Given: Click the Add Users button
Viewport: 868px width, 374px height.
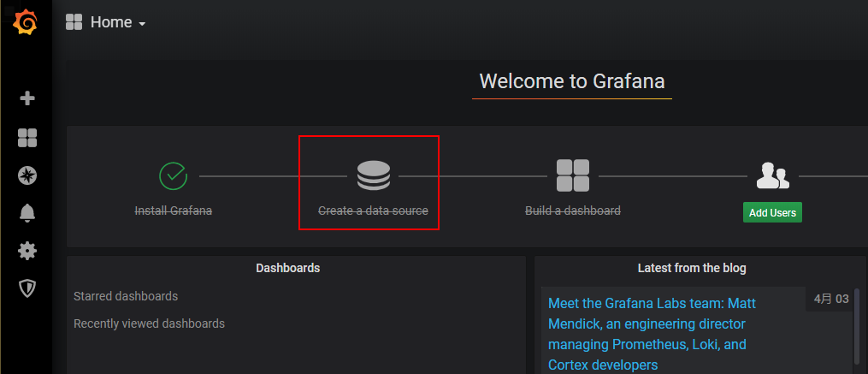Looking at the screenshot, I should coord(772,213).
